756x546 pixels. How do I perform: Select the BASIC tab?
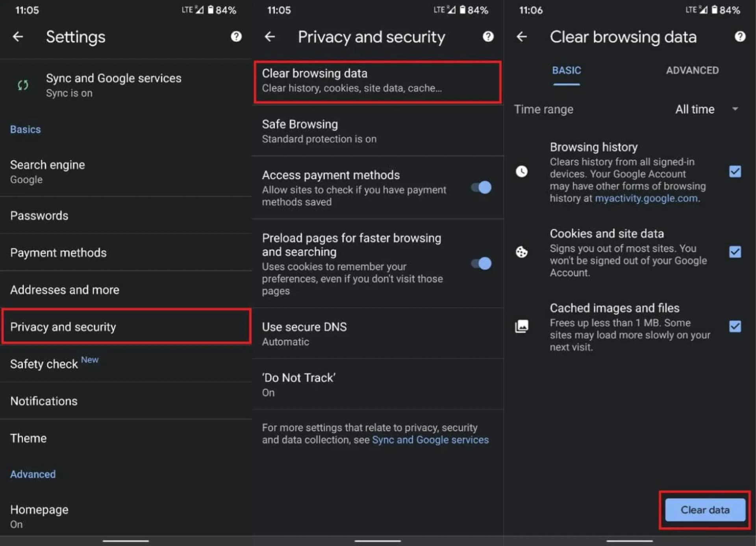(566, 71)
